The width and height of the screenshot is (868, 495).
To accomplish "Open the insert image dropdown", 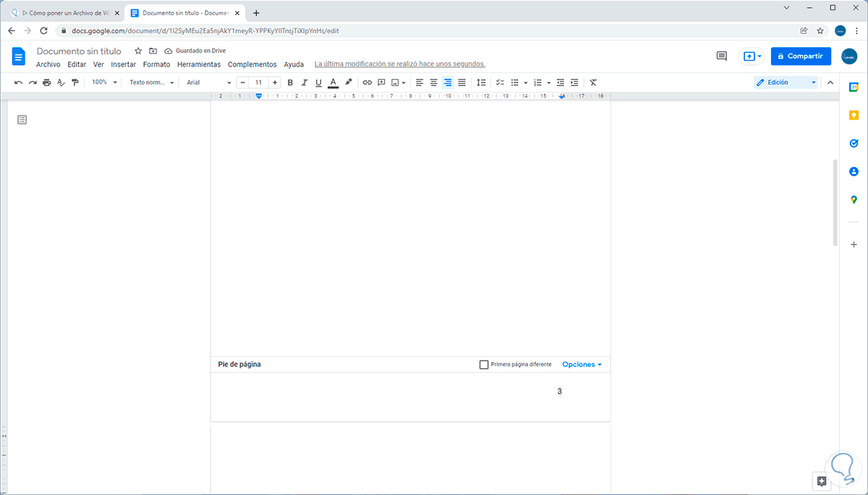I will [x=399, y=82].
